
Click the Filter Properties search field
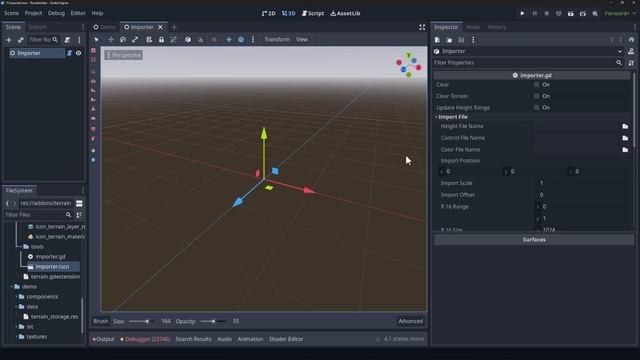(x=528, y=63)
